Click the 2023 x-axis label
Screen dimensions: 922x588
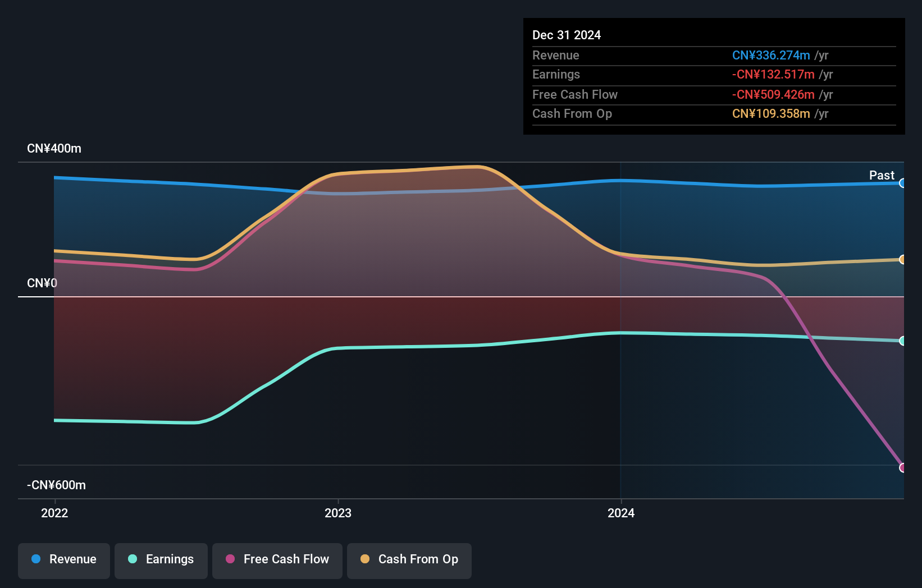pyautogui.click(x=338, y=513)
